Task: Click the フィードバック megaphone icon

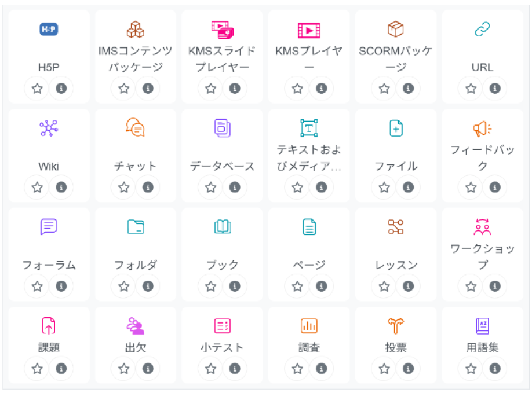Action: click(482, 128)
